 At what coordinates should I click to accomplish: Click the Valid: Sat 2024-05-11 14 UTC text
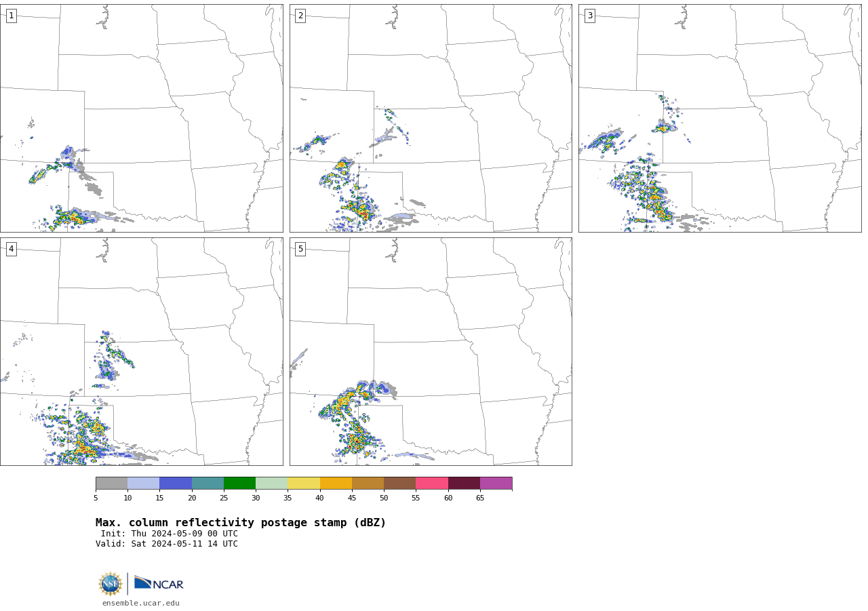[x=167, y=544]
